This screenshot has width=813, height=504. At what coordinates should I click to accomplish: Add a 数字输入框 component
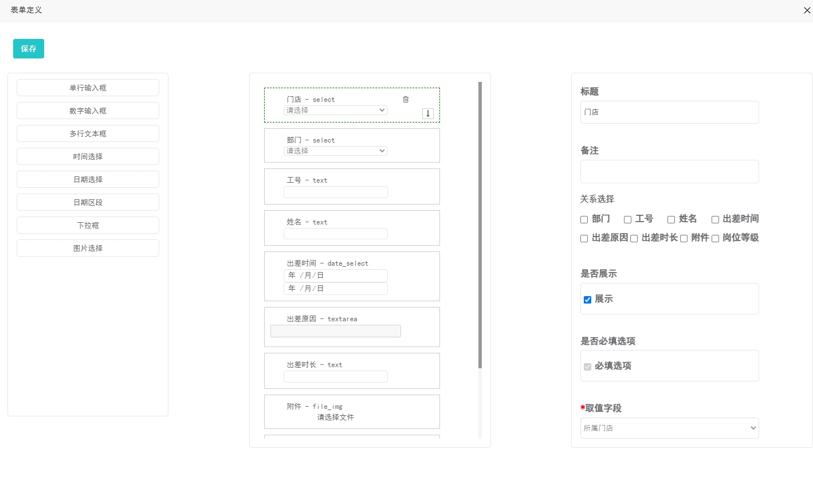(88, 111)
